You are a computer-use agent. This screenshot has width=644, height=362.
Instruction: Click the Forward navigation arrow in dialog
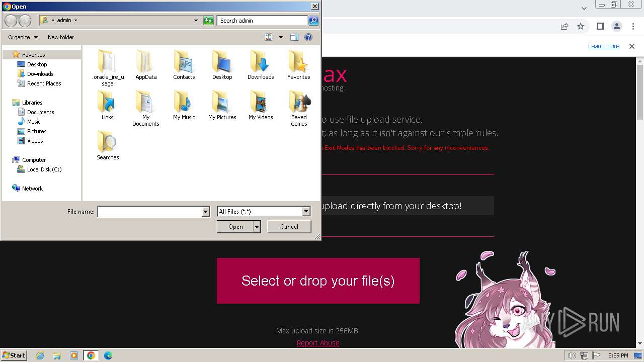coord(25,21)
